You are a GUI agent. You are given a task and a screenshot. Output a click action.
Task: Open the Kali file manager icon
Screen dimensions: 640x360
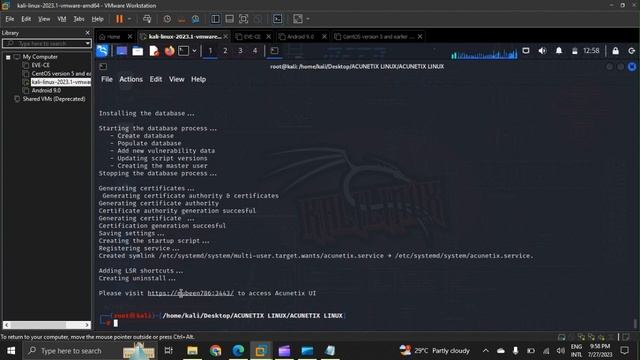[138, 51]
